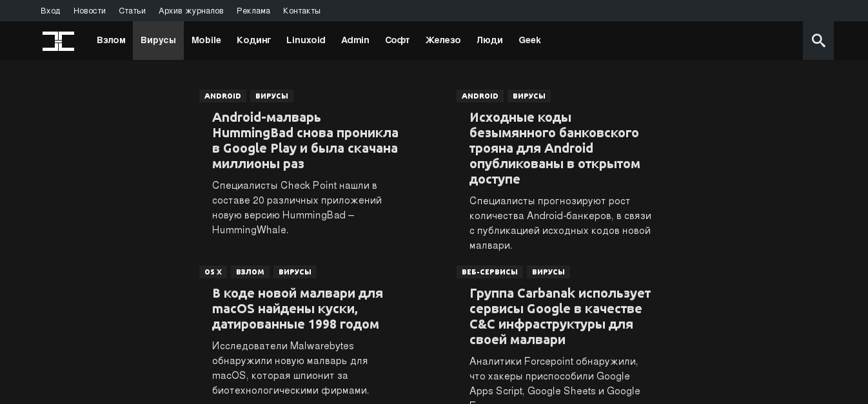The height and width of the screenshot is (404, 868).
Task: Go to the Кодинг section
Action: pos(253,40)
